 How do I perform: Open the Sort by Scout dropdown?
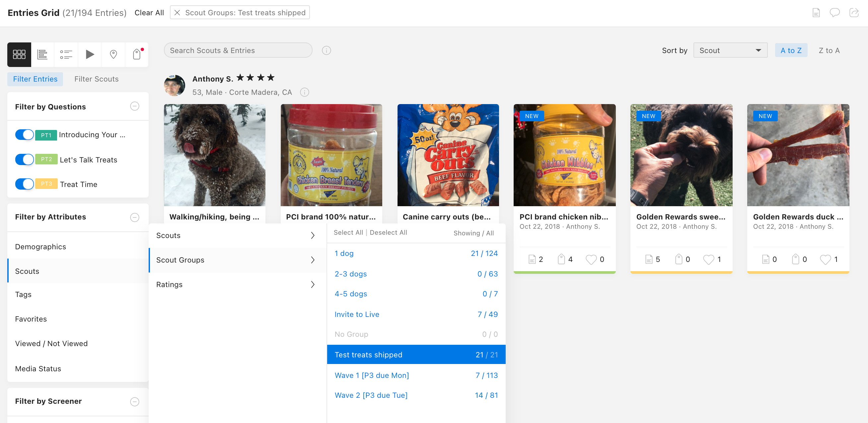[730, 50]
